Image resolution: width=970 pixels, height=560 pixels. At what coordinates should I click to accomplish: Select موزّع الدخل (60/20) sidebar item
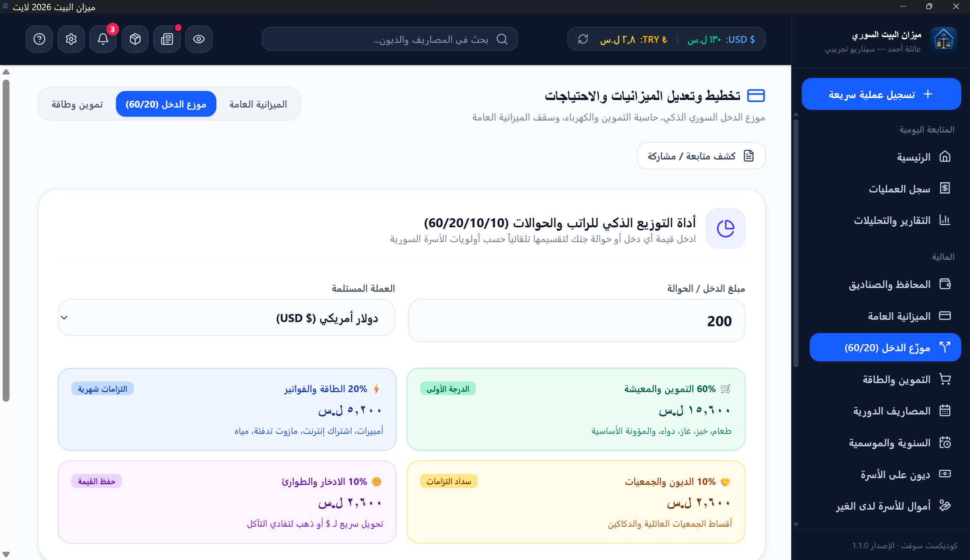(885, 347)
